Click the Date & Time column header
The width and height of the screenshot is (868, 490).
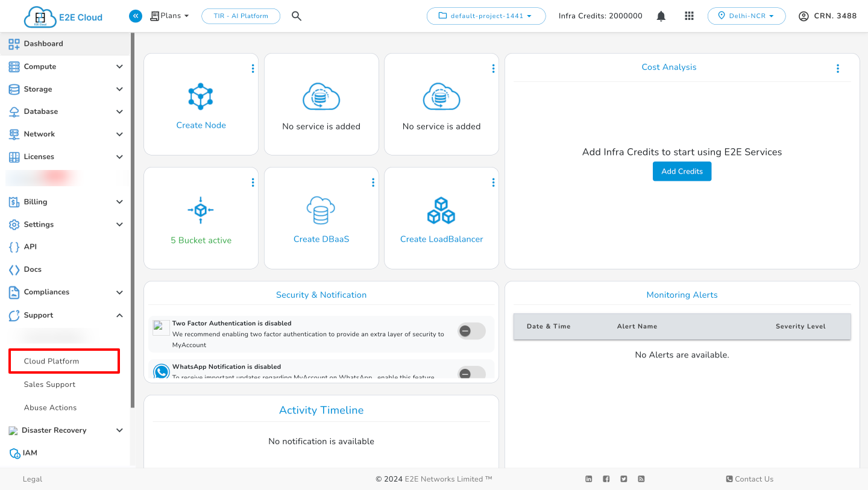tap(549, 326)
